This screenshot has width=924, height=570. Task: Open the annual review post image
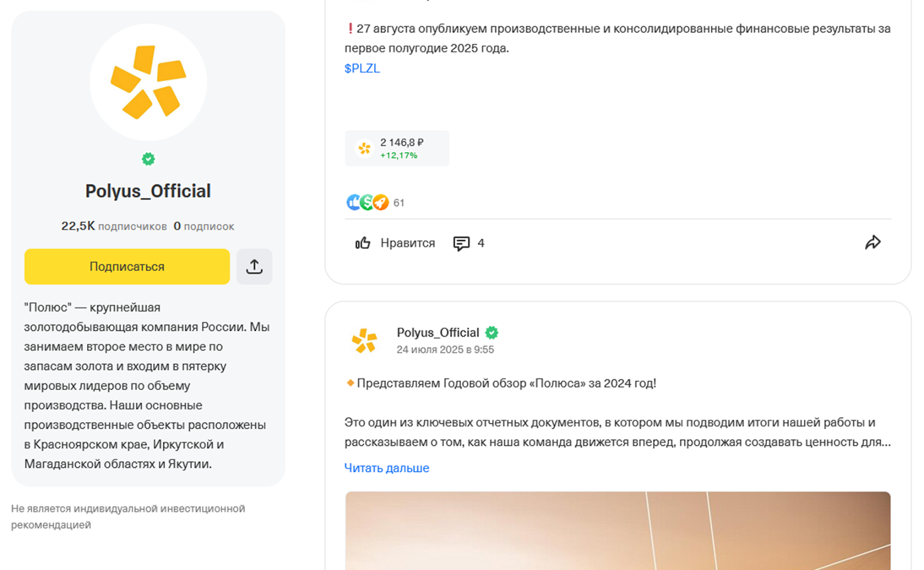pos(617,530)
